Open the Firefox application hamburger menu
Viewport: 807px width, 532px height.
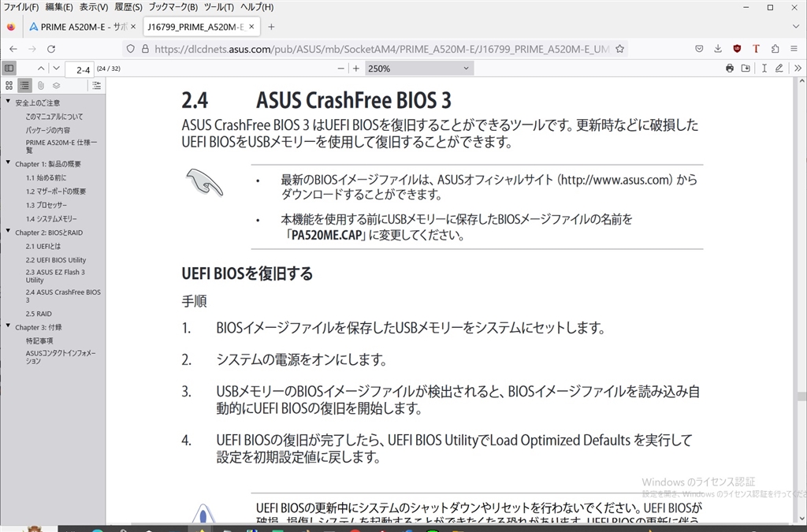[x=794, y=49]
